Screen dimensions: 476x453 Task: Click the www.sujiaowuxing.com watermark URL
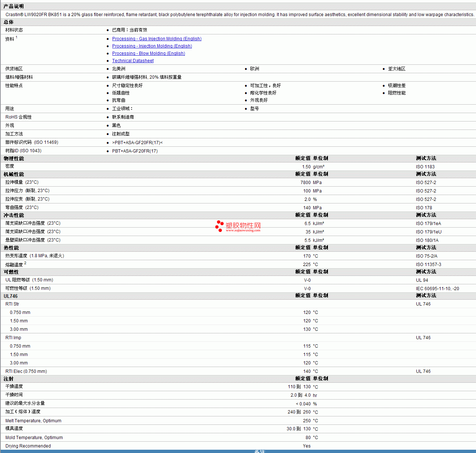point(243,231)
